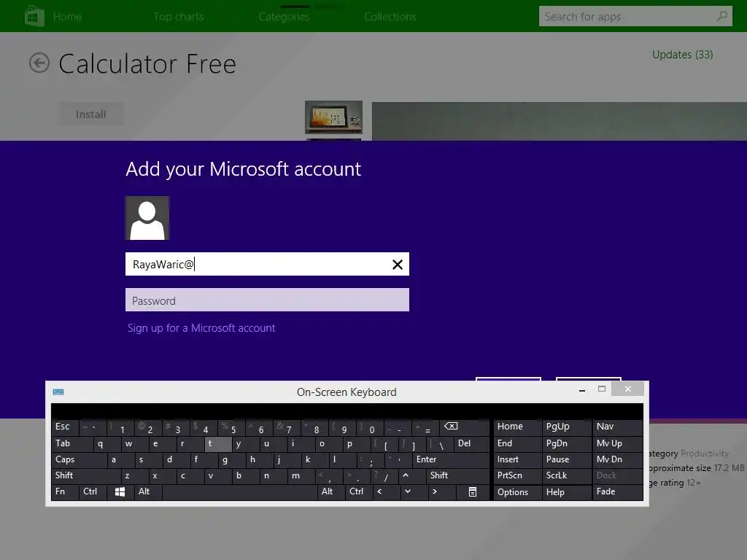747x560 pixels.
Task: Maximize the On-Screen Keyboard window
Action: 602,389
